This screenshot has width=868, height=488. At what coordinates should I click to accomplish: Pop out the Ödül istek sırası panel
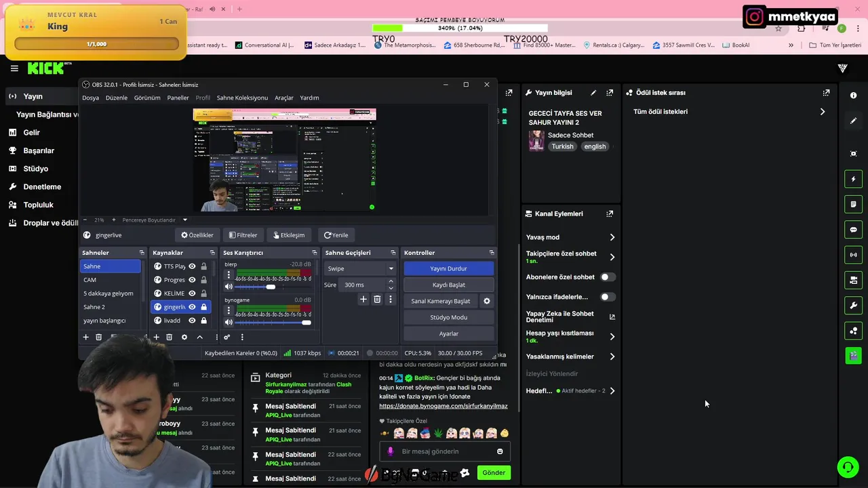pyautogui.click(x=826, y=93)
